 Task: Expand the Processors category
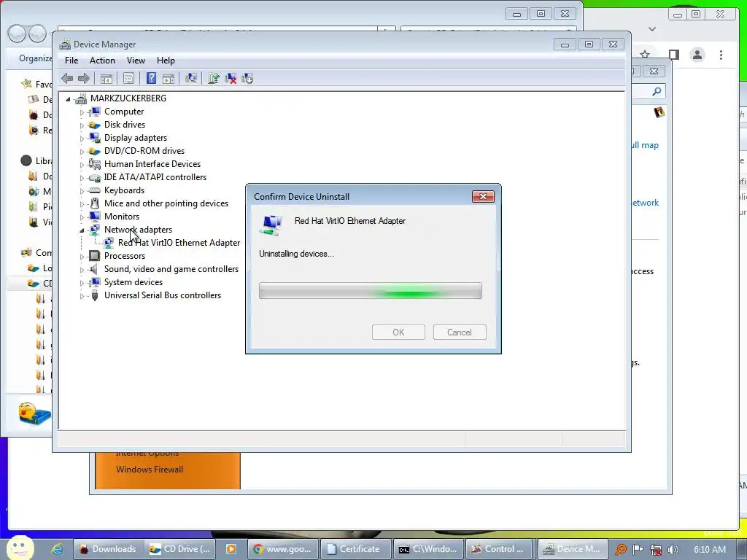[82, 257]
